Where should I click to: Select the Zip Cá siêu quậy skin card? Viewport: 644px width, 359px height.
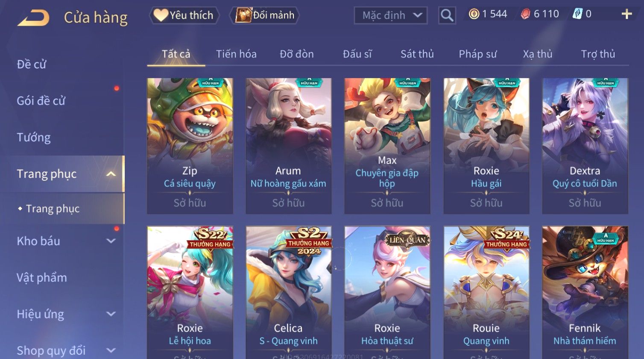[x=190, y=146]
